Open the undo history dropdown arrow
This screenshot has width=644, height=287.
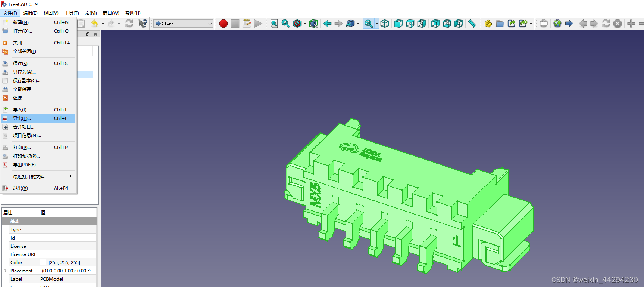click(103, 24)
